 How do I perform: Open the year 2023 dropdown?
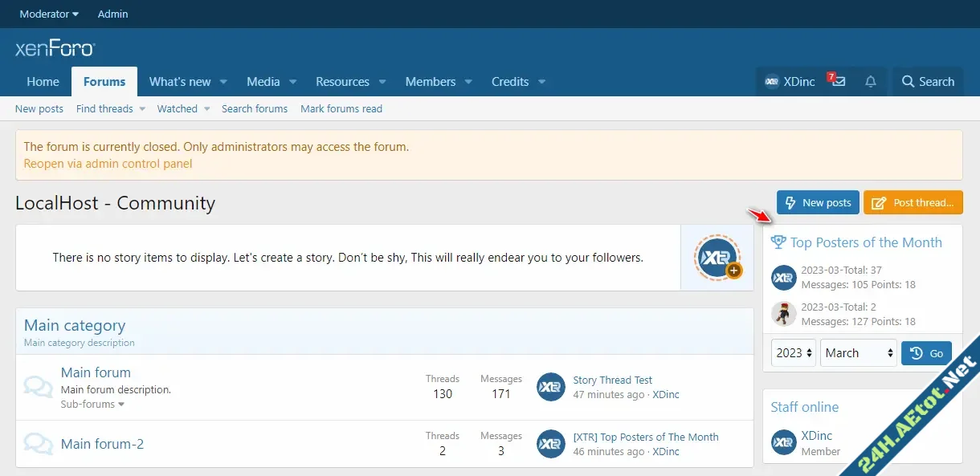coord(794,353)
